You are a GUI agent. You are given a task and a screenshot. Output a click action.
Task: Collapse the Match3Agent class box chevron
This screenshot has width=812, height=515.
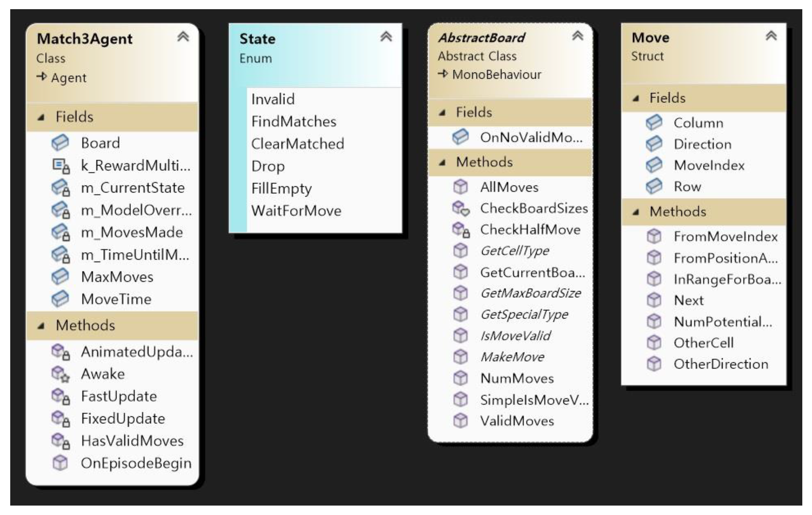tap(183, 37)
